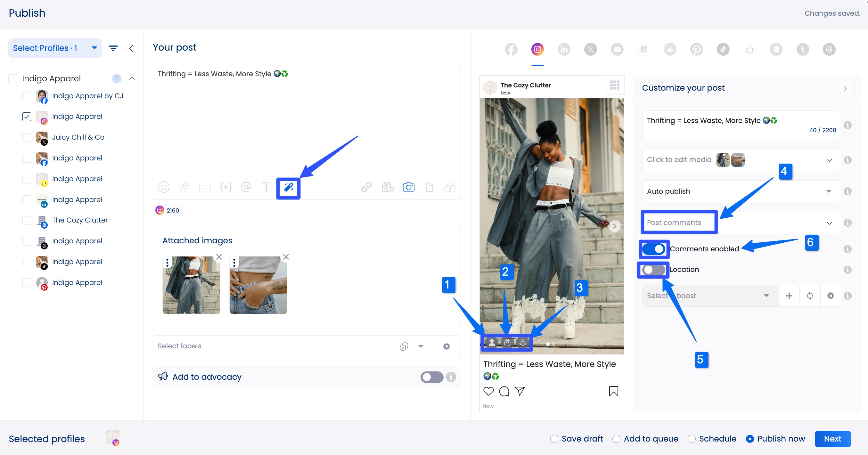Screen dimensions: 868x455
Task: Collapse the Indigo Apparel profile group
Action: pyautogui.click(x=132, y=78)
